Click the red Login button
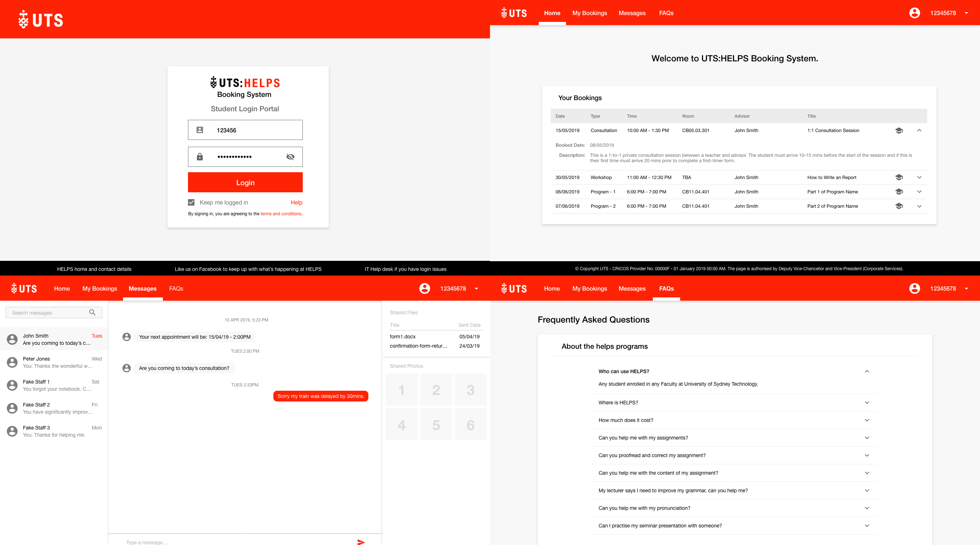This screenshot has width=980, height=545. (x=245, y=182)
